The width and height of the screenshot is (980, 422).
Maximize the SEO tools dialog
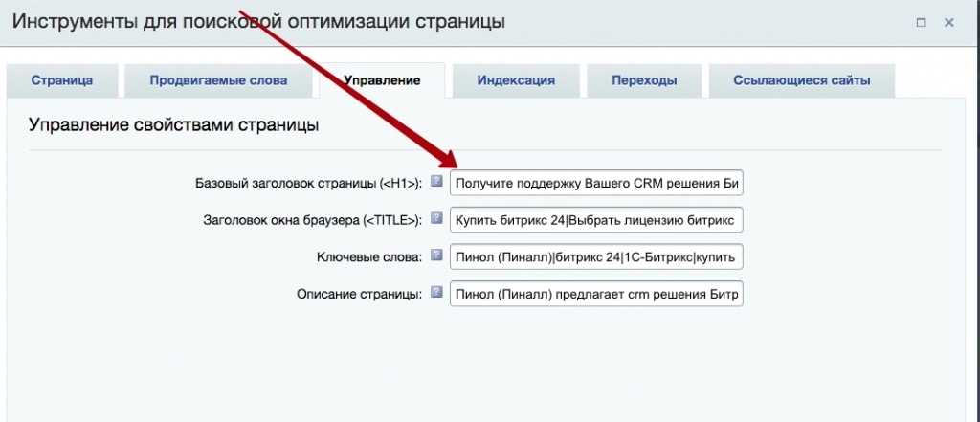[x=921, y=23]
